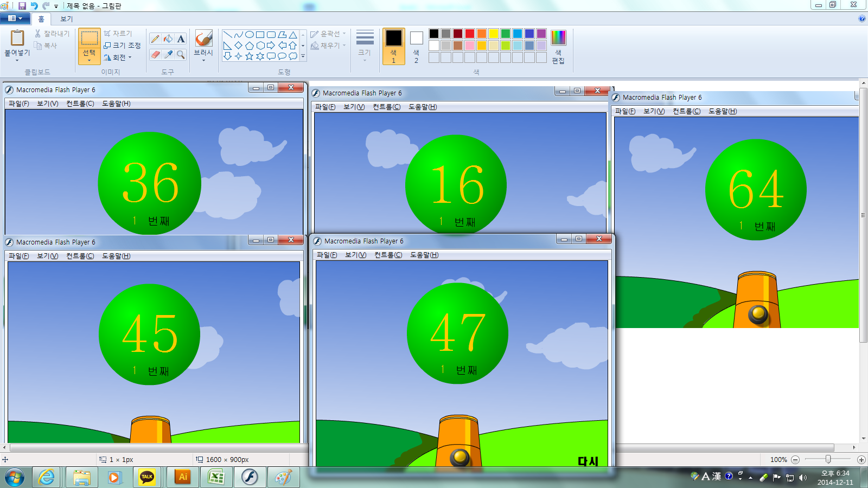Click the zoom in plus button in the status bar
This screenshot has height=488, width=868.
click(x=861, y=460)
